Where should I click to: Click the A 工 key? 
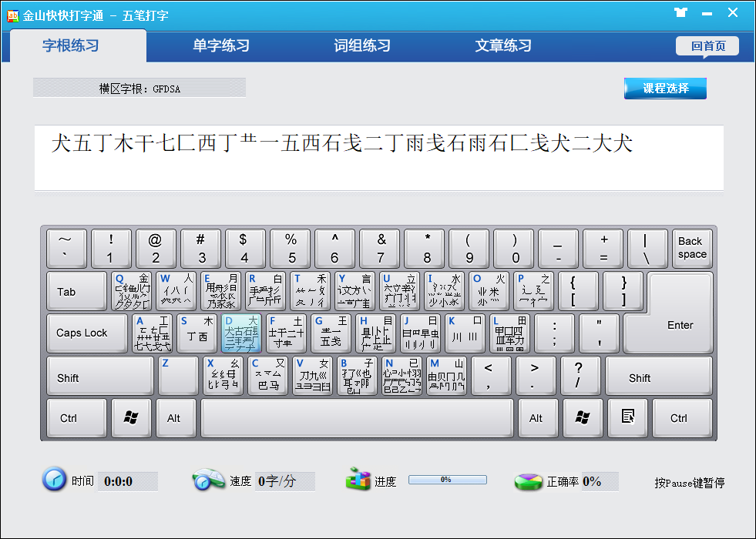click(x=153, y=333)
